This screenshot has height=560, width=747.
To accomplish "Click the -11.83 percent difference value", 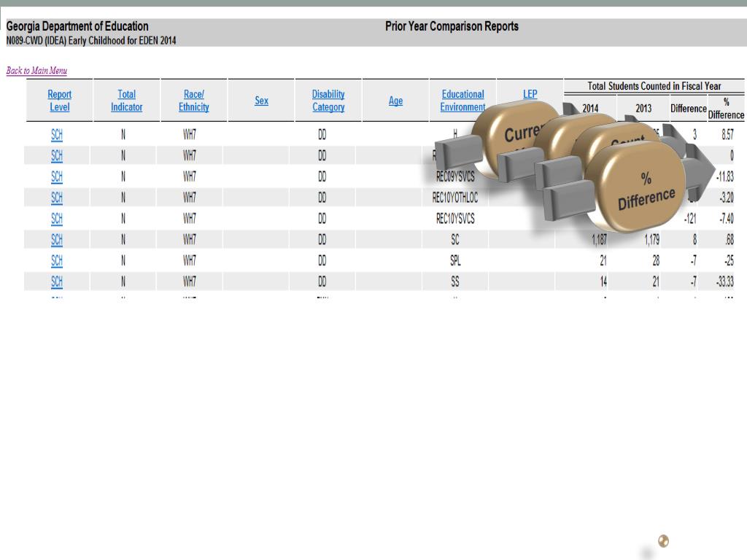I will point(724,176).
